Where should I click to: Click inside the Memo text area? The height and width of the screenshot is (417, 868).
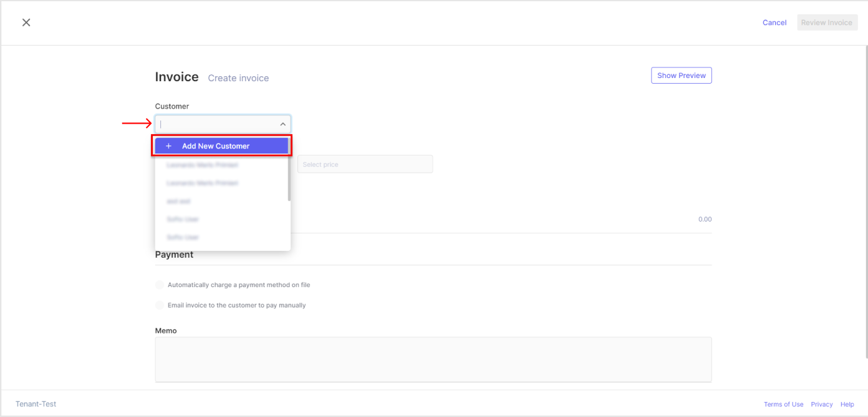click(433, 360)
